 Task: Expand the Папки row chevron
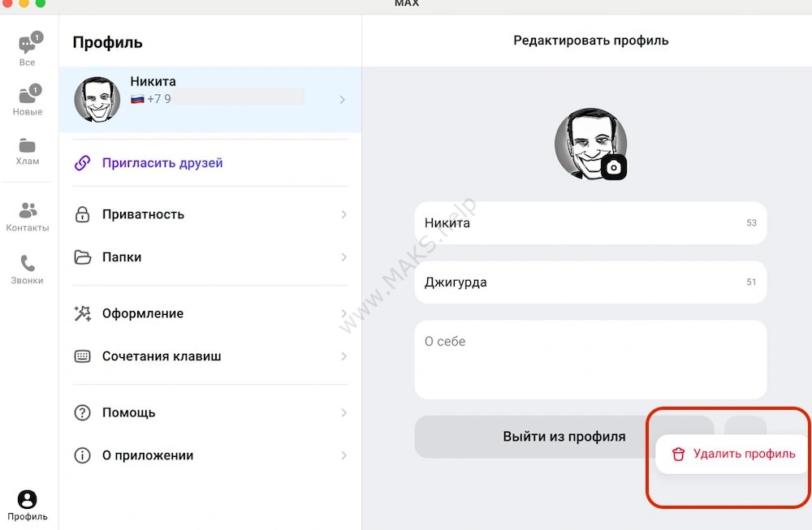coord(343,257)
